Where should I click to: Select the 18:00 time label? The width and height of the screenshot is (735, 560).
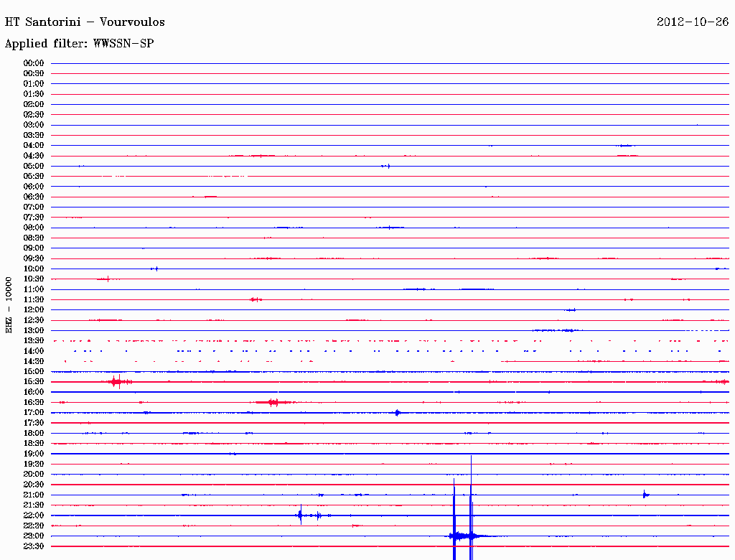34,433
